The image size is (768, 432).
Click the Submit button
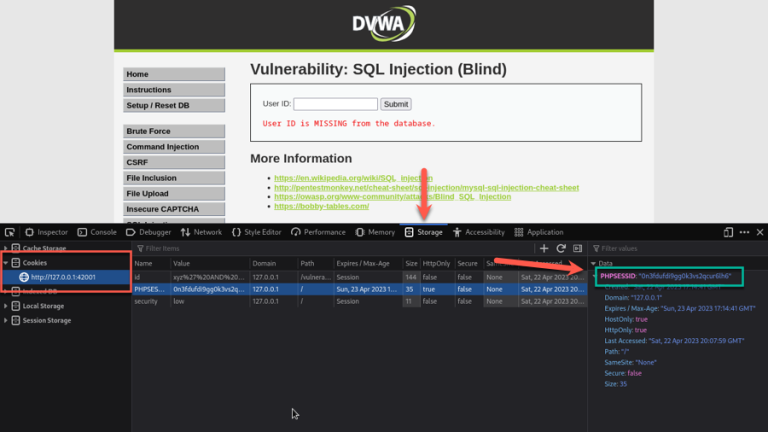point(396,104)
